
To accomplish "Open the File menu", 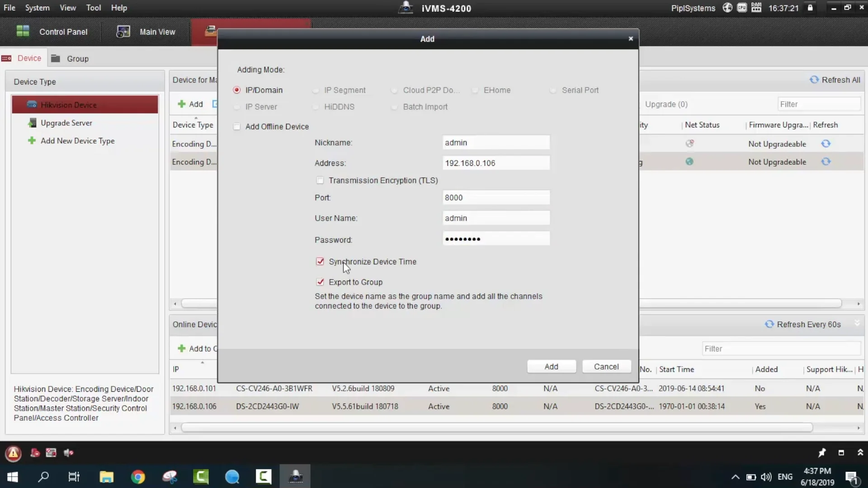I will (x=9, y=8).
